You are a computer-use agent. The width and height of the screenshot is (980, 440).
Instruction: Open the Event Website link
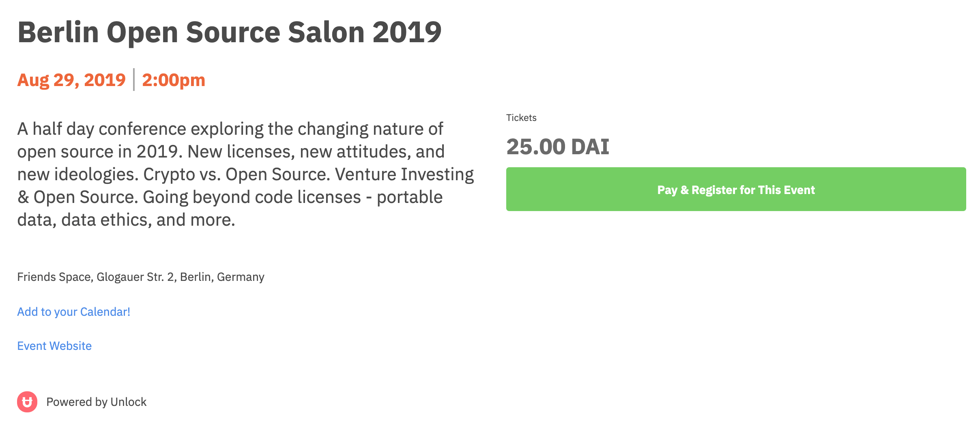[x=54, y=346]
